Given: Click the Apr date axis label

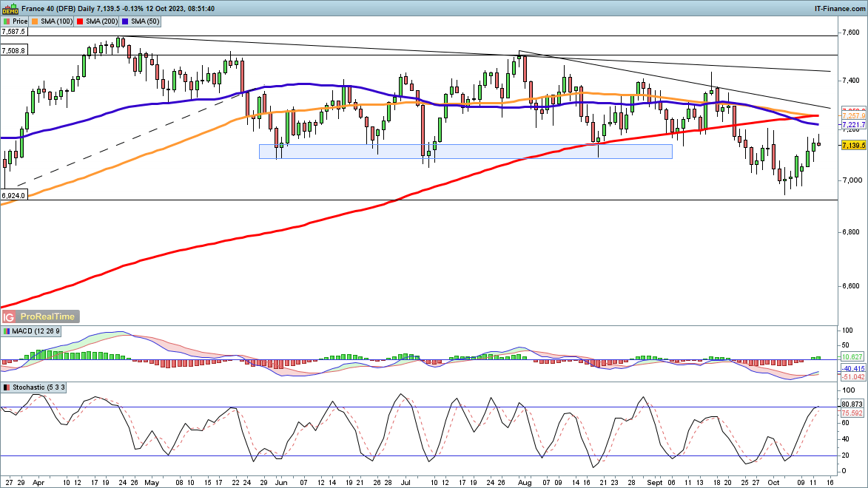Looking at the screenshot, I should click(x=38, y=483).
